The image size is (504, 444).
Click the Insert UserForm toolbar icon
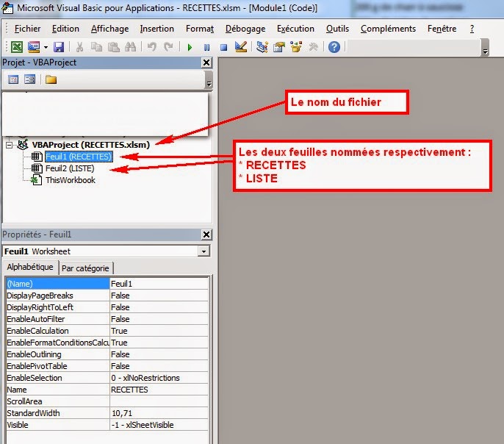(34, 47)
